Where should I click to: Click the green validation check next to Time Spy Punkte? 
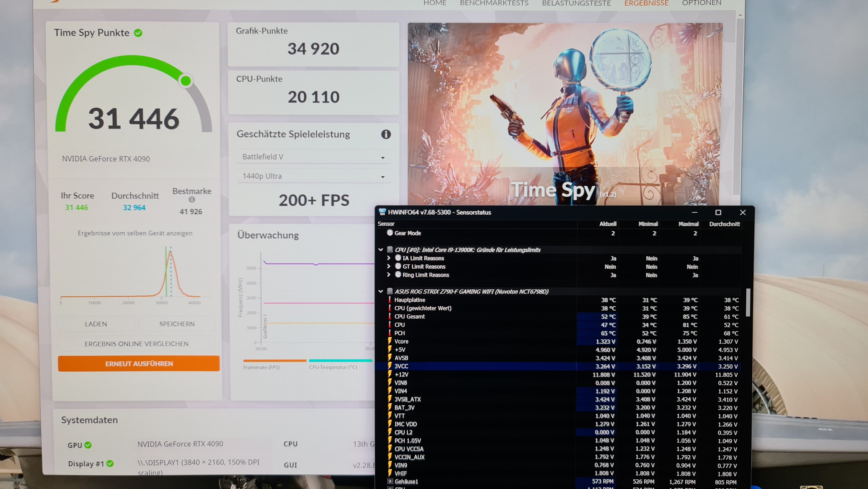tap(138, 33)
